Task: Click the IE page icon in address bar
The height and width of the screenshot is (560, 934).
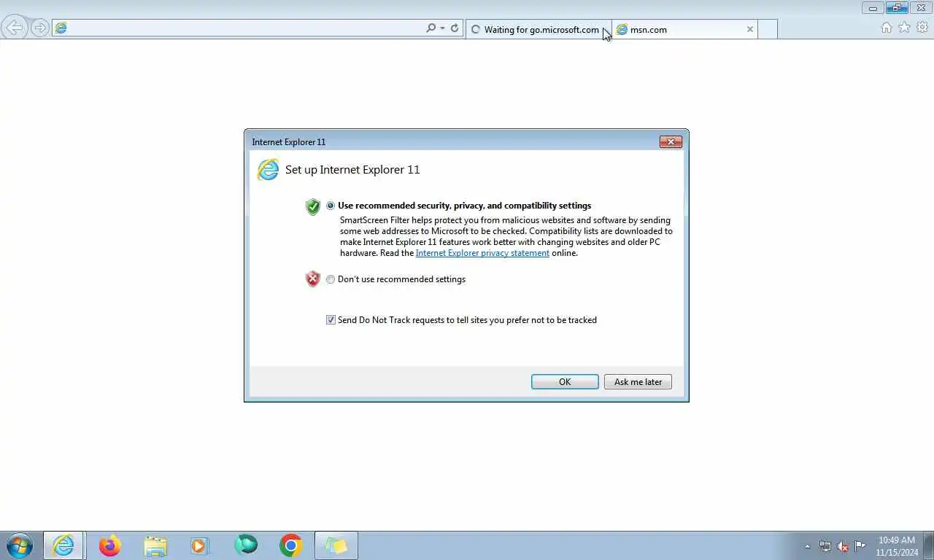Action: 61,28
